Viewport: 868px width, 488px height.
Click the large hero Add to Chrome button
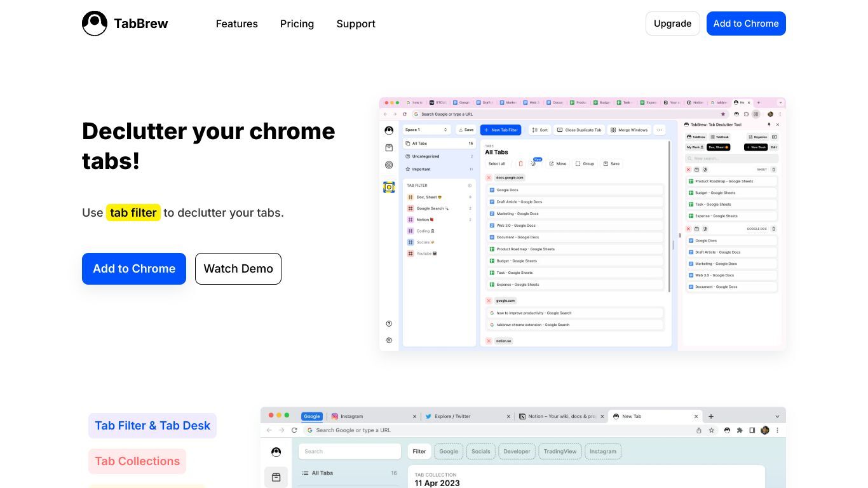(134, 269)
